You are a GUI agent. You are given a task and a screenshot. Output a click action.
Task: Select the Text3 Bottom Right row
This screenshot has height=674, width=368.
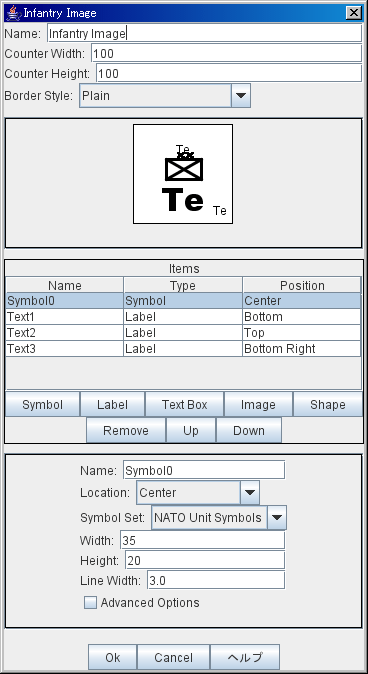[183, 349]
